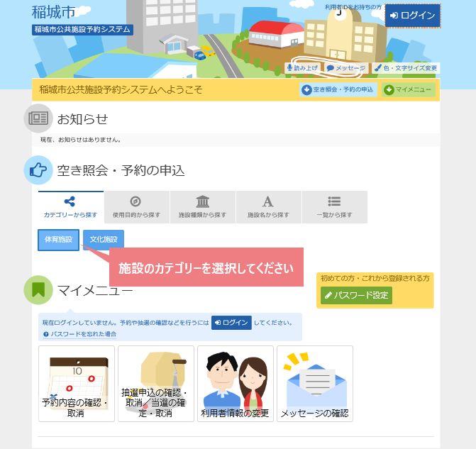Open the 抽選申込の確認・取消 tile

coord(156,384)
